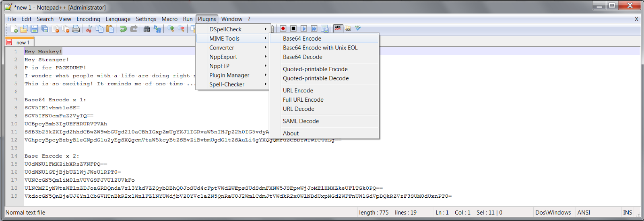Click the ANSI encoding status field

tap(584, 213)
